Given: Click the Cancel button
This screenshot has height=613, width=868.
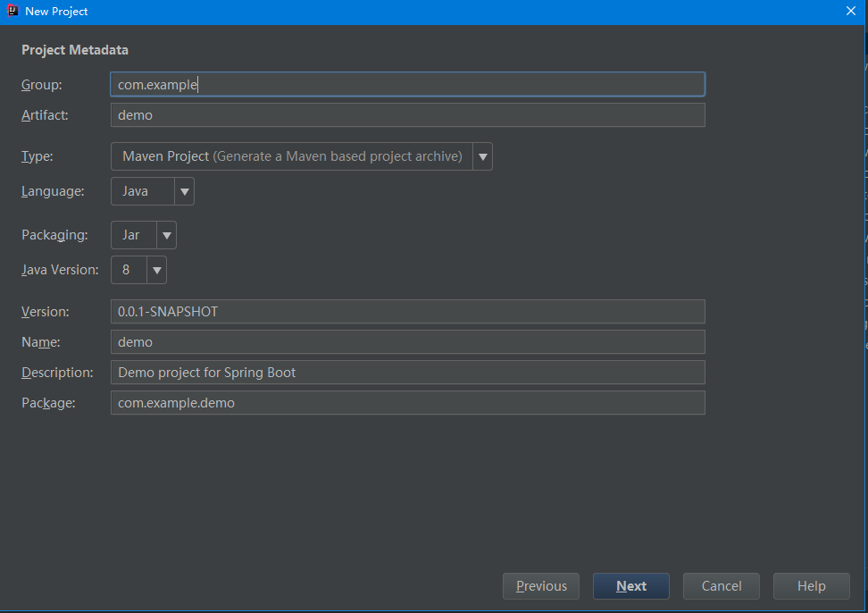Looking at the screenshot, I should click(x=721, y=586).
